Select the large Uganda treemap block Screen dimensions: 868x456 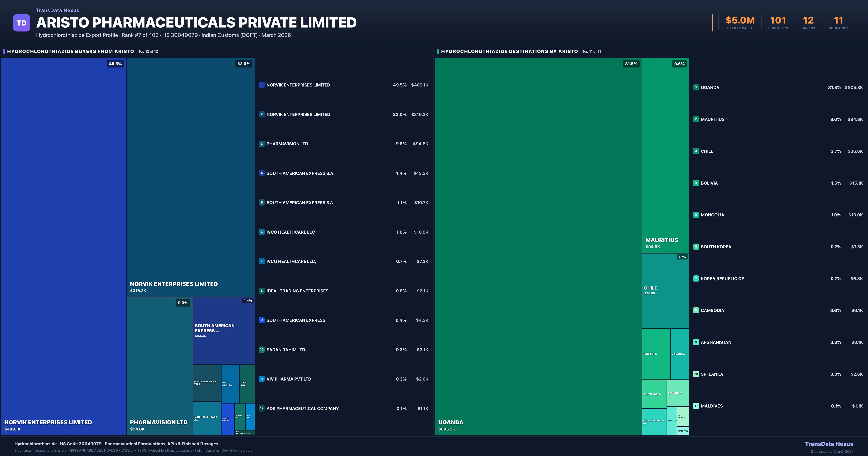tap(538, 246)
